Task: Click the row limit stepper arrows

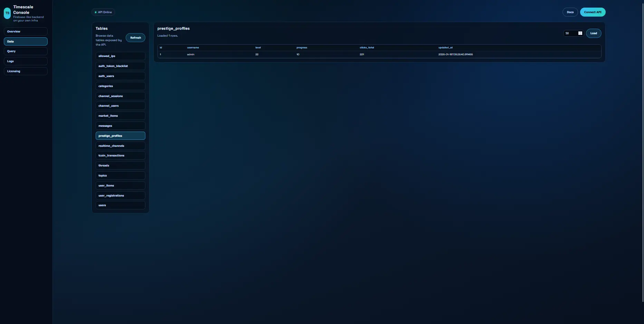Action: tap(580, 33)
